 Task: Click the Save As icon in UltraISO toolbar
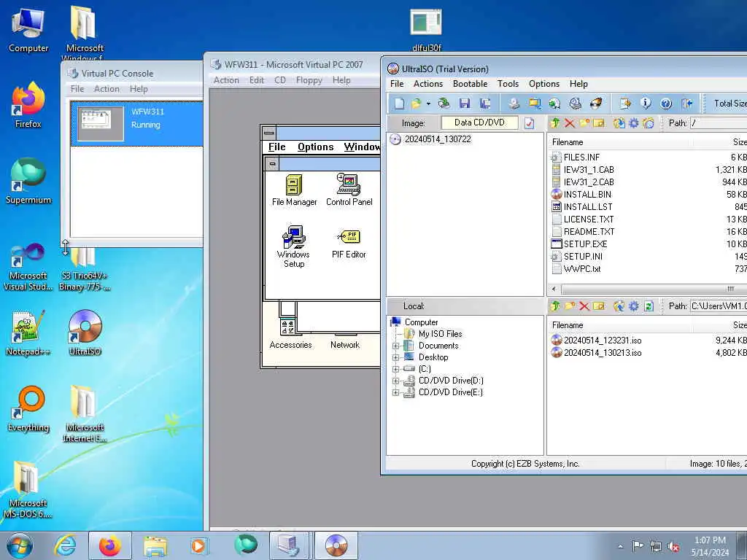click(485, 104)
